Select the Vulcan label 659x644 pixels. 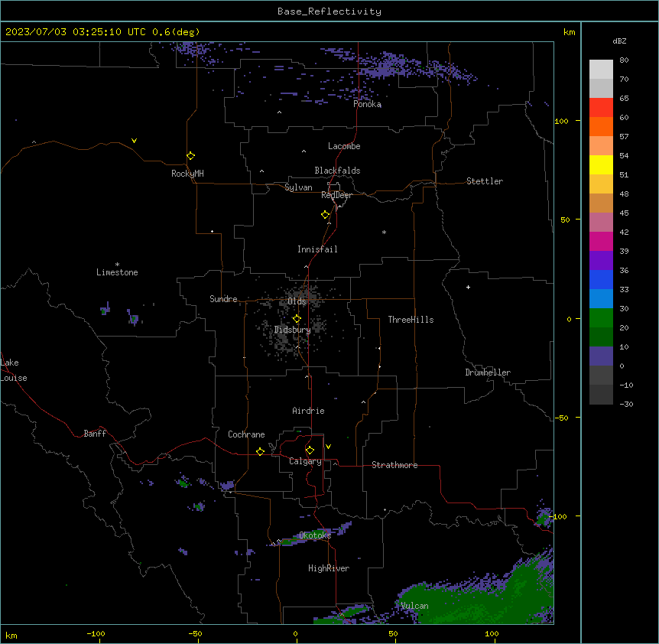414,606
